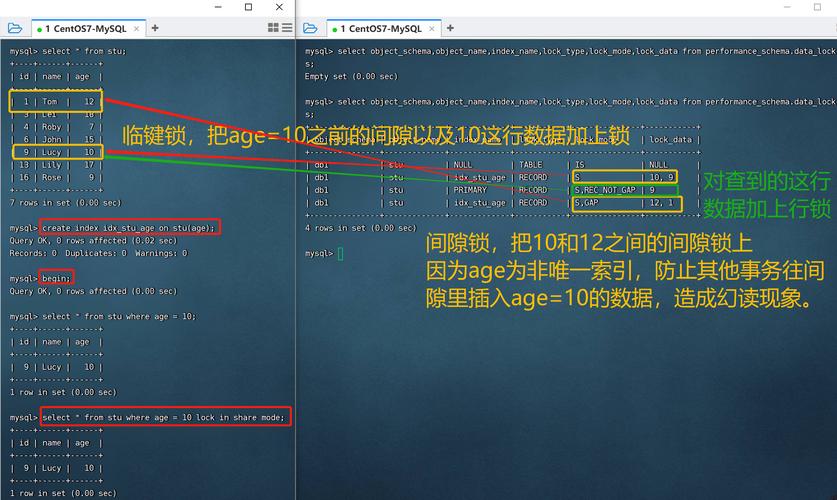
Task: Click the 'S,REC_NOT_GAP' lock mode cell
Action: pos(605,190)
